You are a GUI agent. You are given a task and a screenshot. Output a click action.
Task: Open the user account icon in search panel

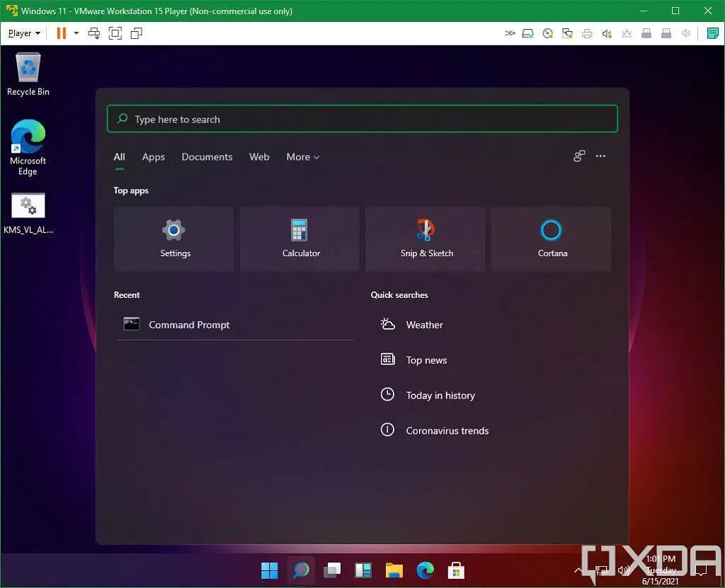click(579, 156)
